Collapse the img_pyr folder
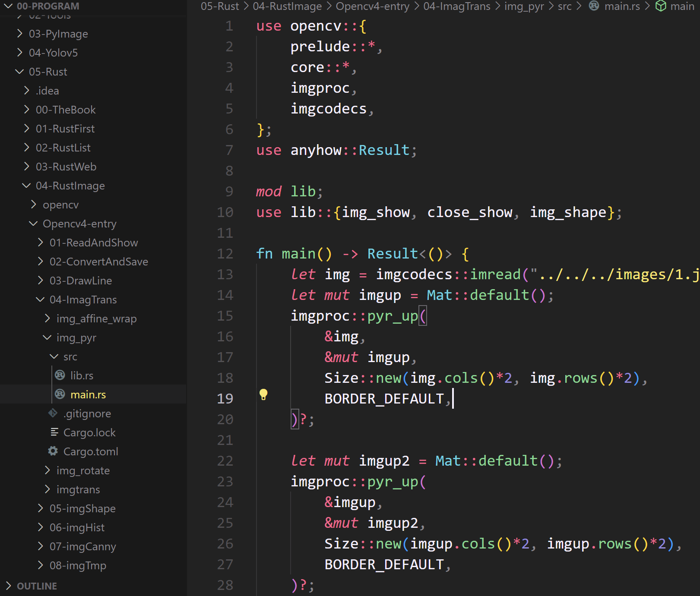This screenshot has height=596, width=700. coord(47,337)
